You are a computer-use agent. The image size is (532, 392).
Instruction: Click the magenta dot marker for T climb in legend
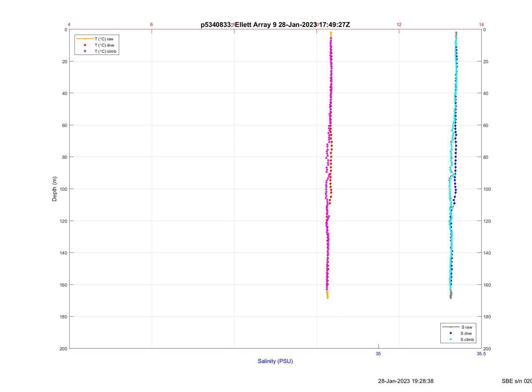pyautogui.click(x=85, y=51)
